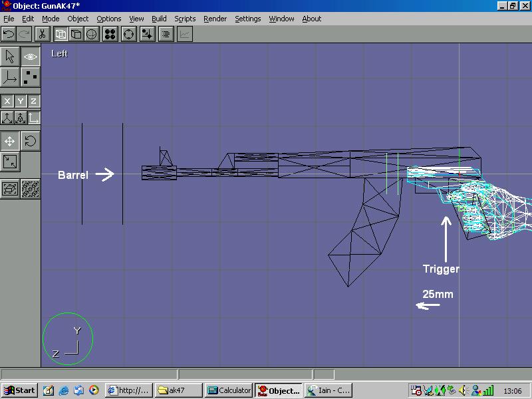This screenshot has height=399, width=532.
Task: Click the Undo toolbar icon
Action: click(9, 34)
